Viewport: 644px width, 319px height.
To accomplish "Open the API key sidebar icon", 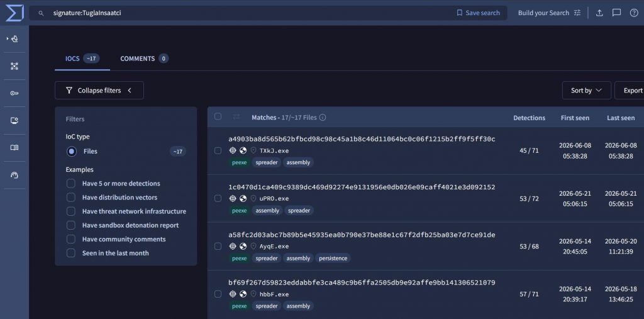I will (x=14, y=93).
